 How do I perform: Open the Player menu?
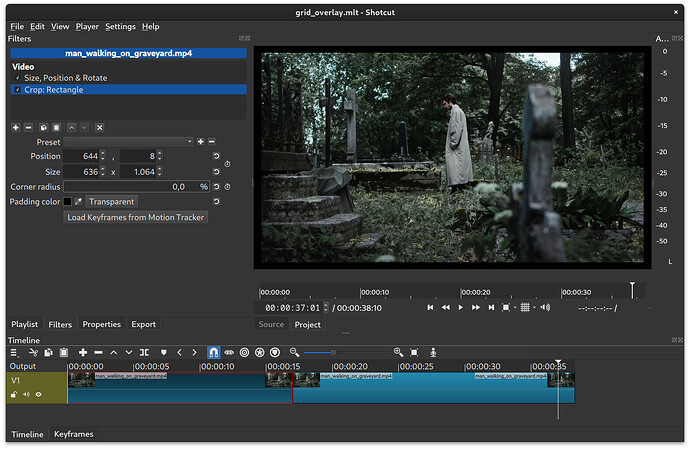tap(87, 26)
